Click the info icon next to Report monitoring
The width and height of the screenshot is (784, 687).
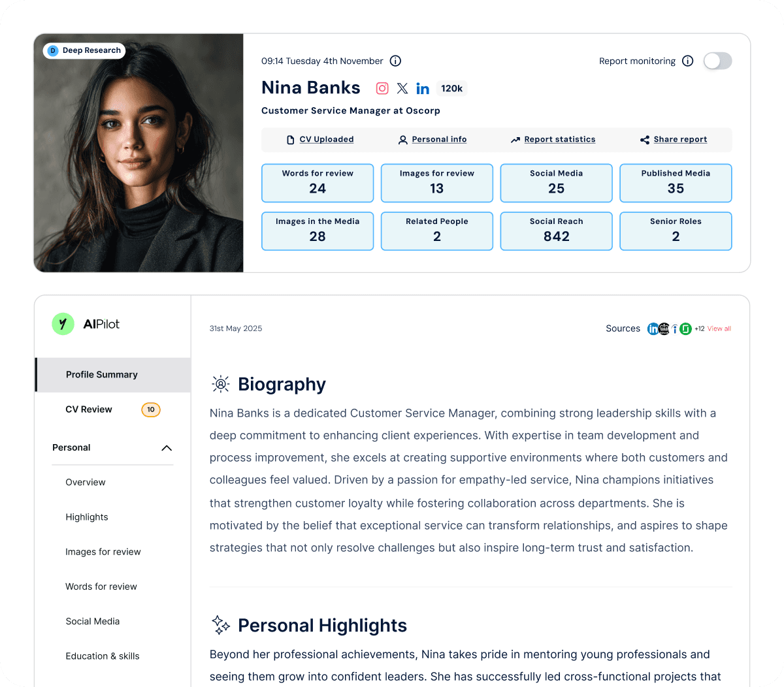point(687,61)
